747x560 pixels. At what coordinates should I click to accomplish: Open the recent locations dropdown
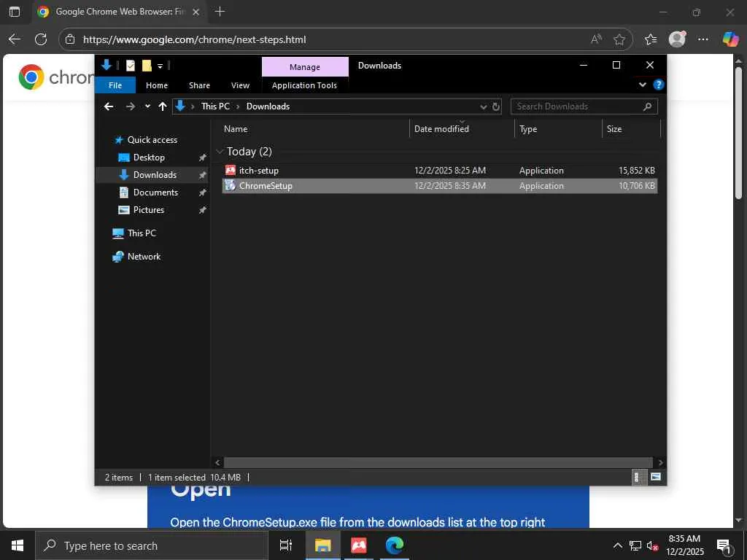pos(147,106)
